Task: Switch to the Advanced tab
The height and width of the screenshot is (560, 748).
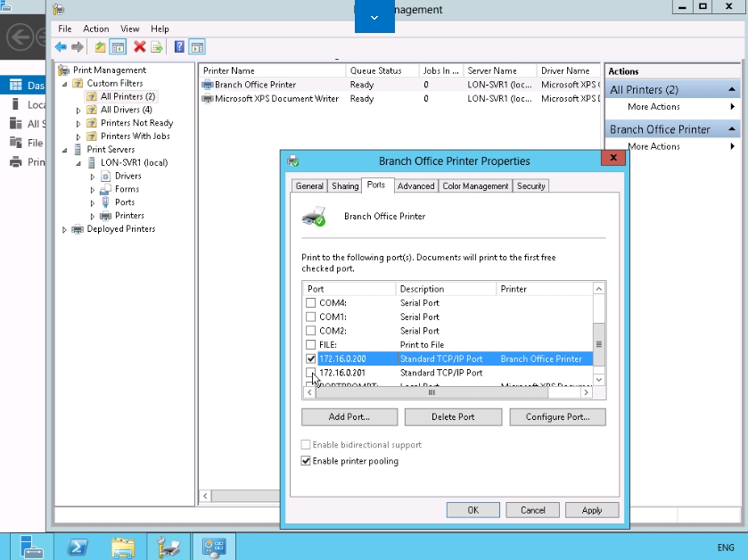Action: click(415, 185)
